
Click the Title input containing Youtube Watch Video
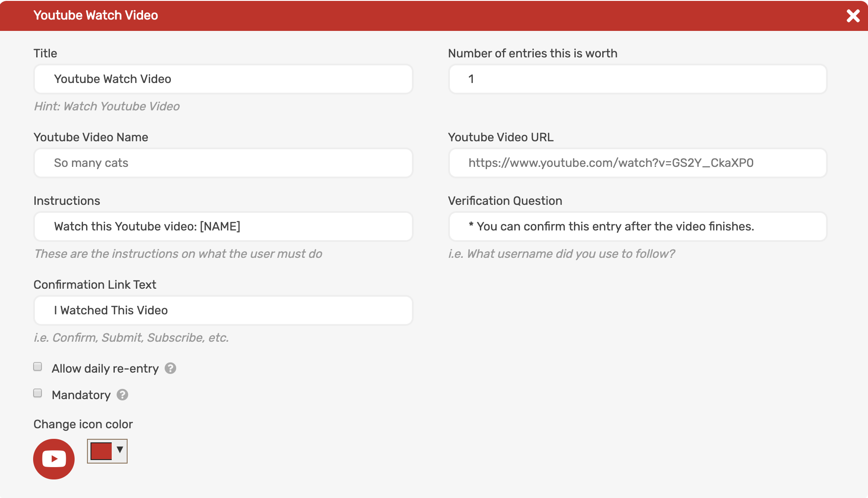(223, 79)
